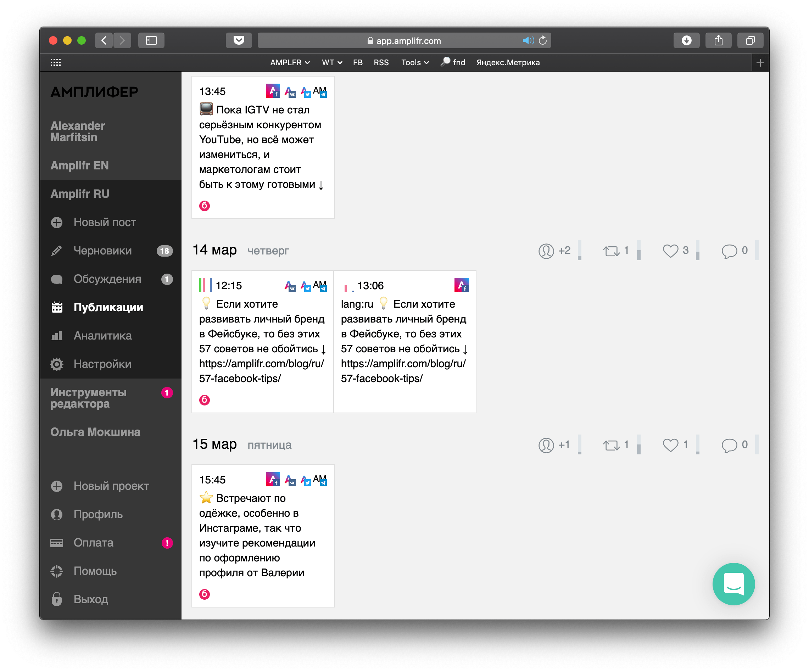
Task: Click the Выход lock icon
Action: coord(57,599)
